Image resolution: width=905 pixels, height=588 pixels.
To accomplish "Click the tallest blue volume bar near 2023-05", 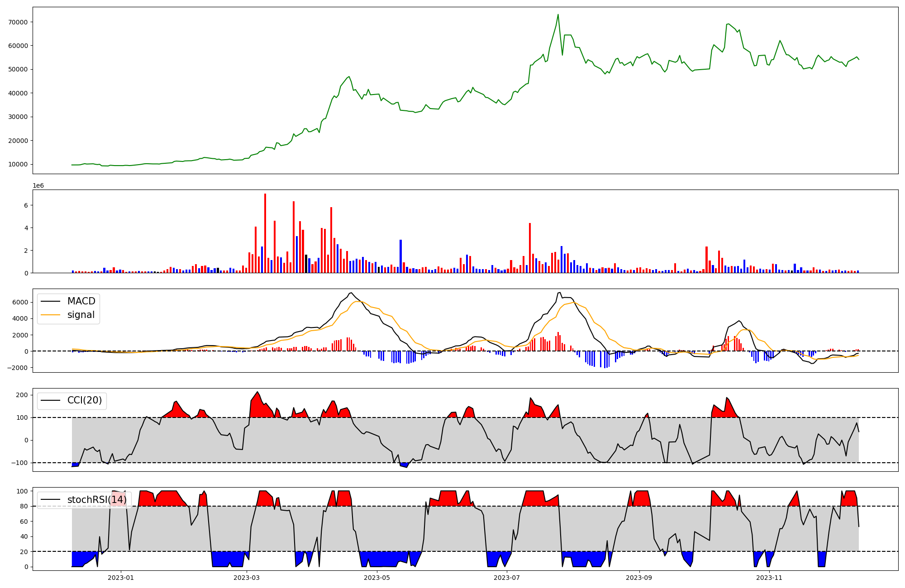I will (x=400, y=256).
